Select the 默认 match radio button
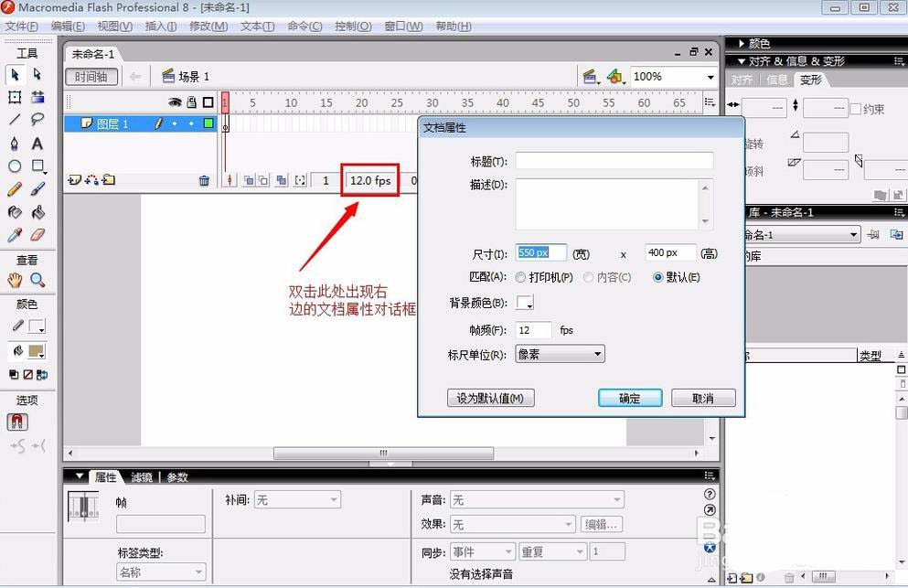The image size is (908, 588). point(657,277)
